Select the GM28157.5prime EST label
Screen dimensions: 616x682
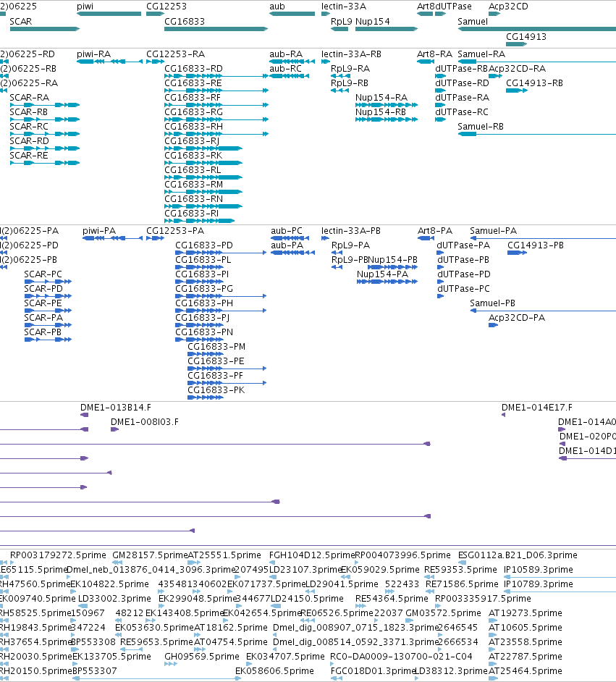[150, 555]
